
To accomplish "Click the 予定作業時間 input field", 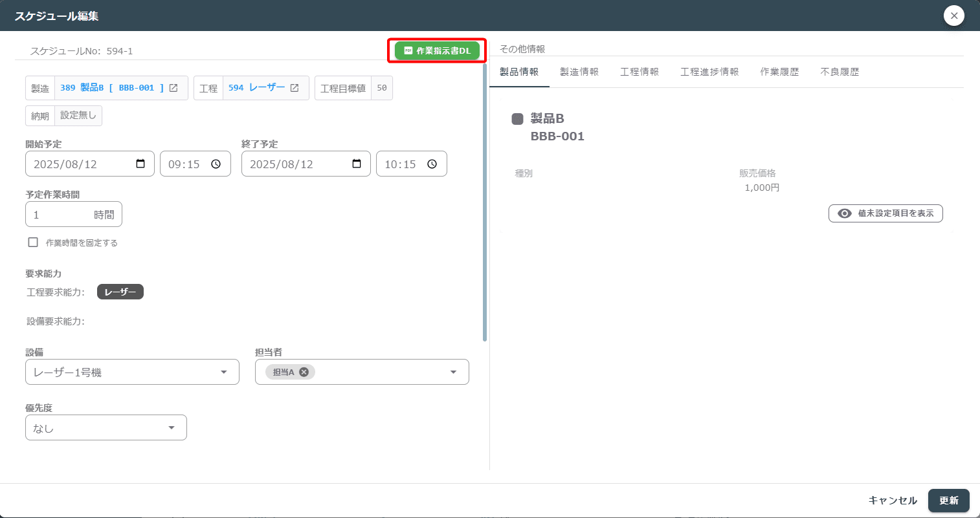I will click(74, 215).
